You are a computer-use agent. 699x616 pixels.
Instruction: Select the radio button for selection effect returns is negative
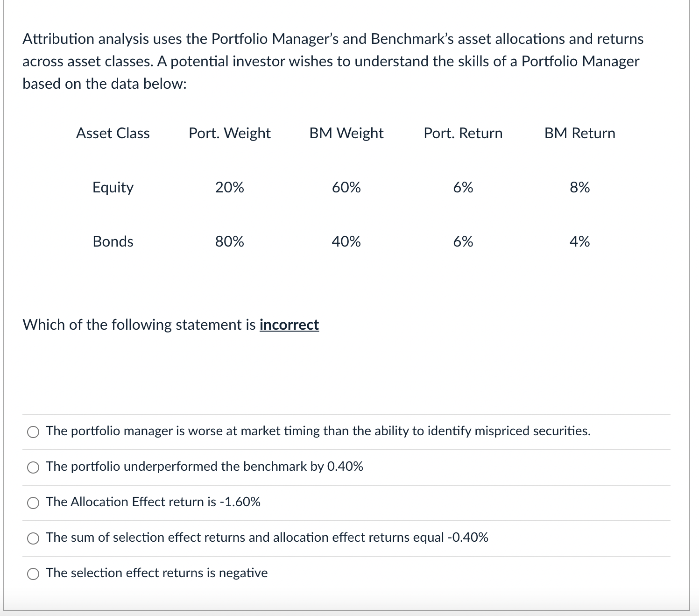(x=33, y=573)
